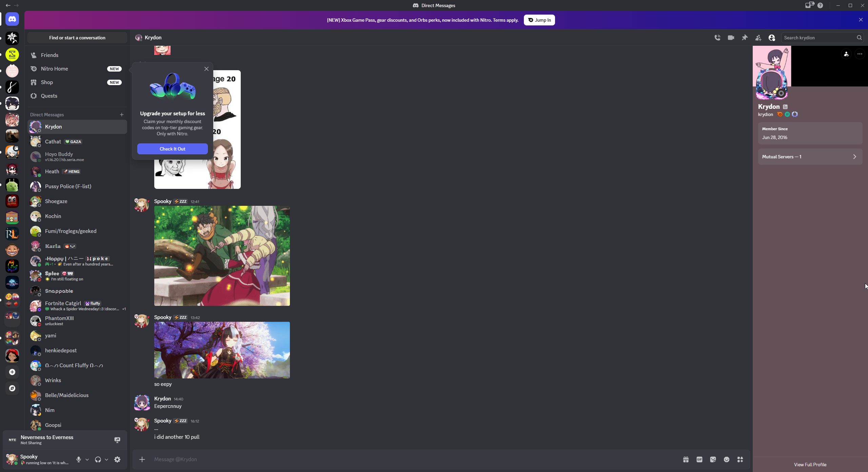Open the Apps launcher icon
The width and height of the screenshot is (868, 472).
coord(740,459)
